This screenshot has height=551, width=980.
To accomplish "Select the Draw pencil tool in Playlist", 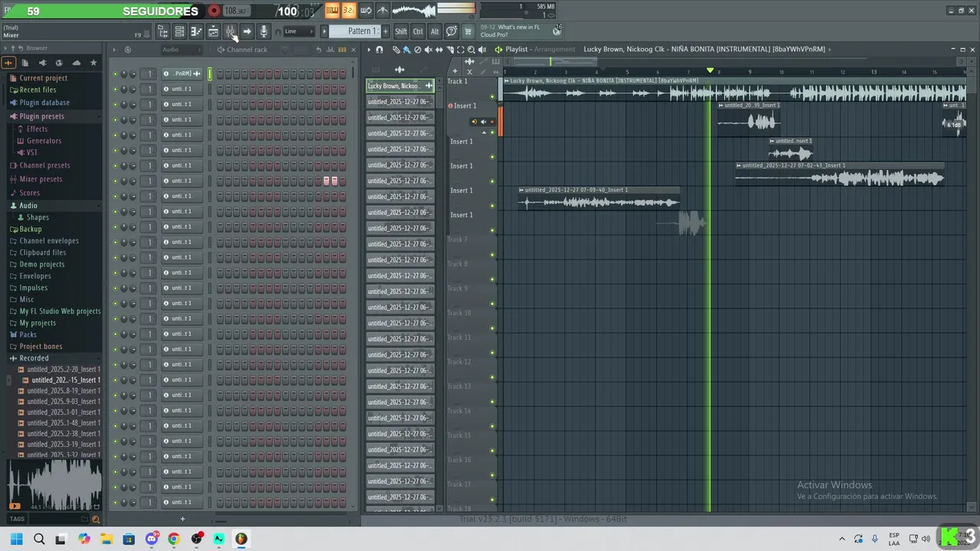I will 396,50.
